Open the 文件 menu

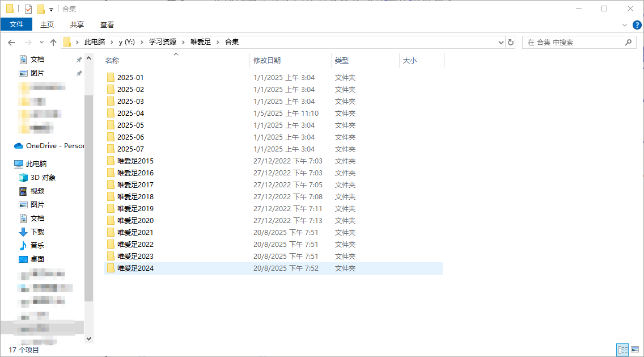[x=16, y=24]
